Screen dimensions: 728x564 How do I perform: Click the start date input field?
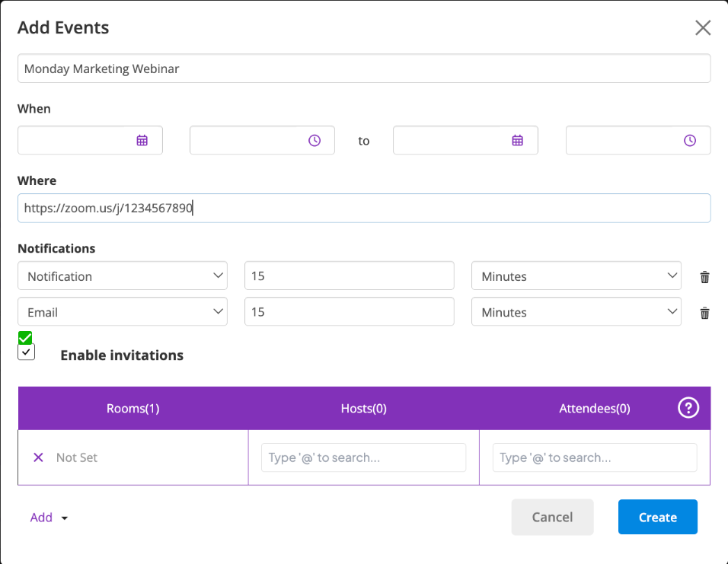click(x=90, y=140)
